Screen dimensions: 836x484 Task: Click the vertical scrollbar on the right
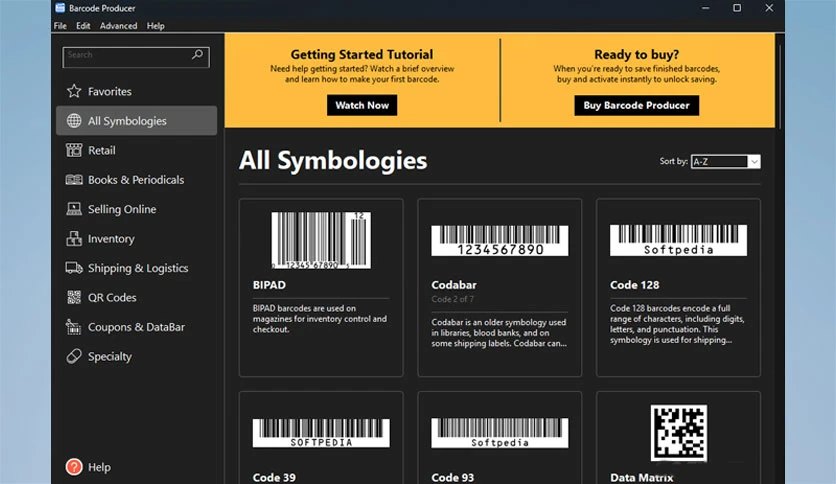pos(779,85)
